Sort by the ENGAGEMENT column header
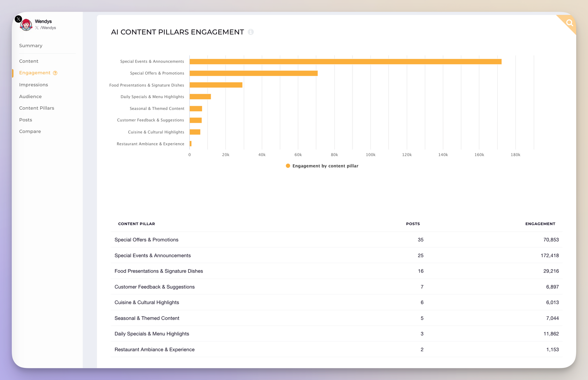 coord(540,224)
